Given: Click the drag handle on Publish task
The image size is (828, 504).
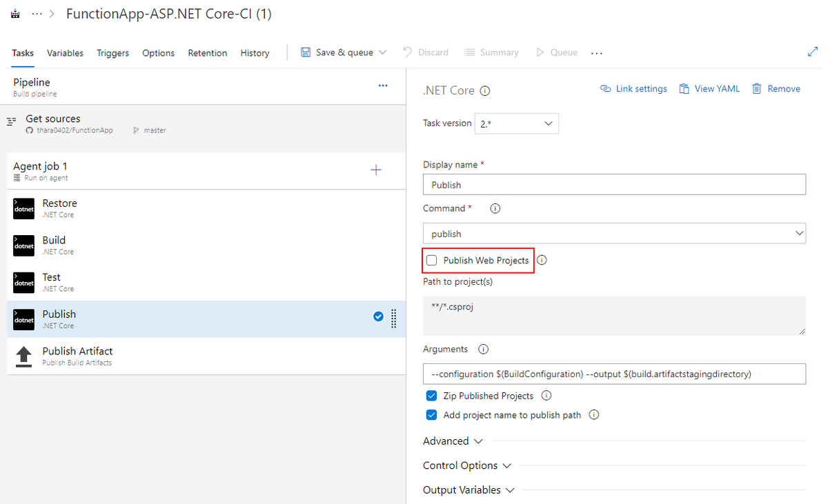Looking at the screenshot, I should click(394, 317).
